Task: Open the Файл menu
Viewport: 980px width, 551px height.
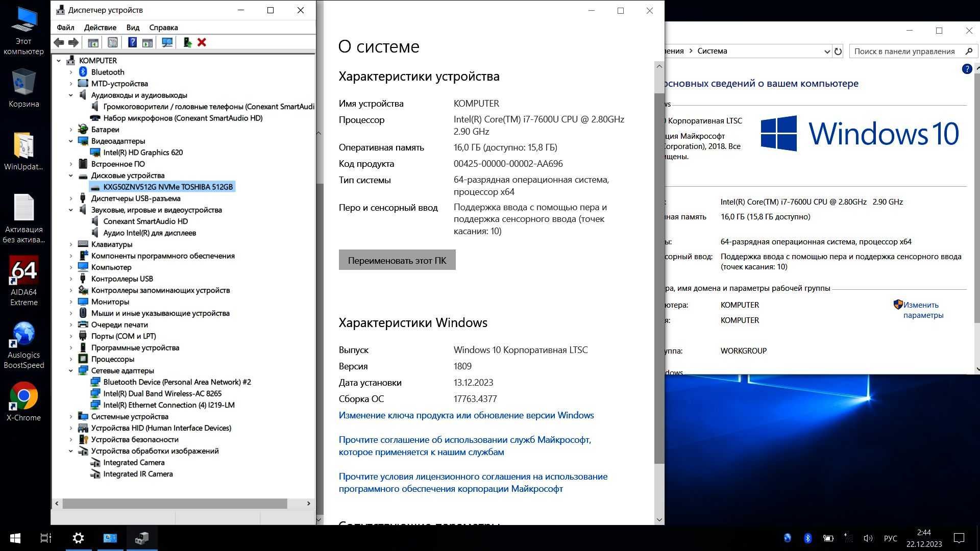Action: point(65,28)
